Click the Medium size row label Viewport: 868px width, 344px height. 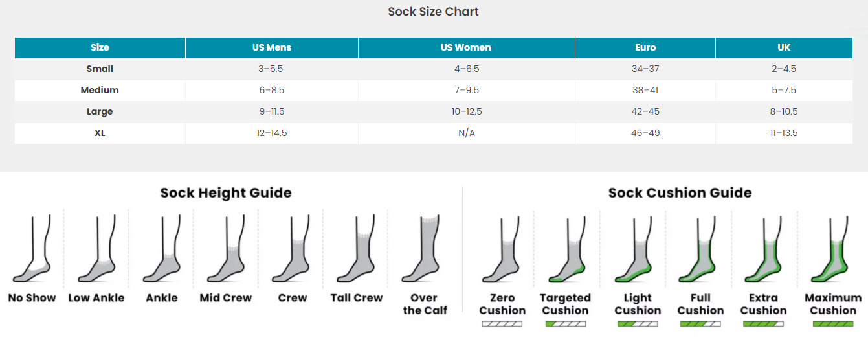pyautogui.click(x=100, y=90)
